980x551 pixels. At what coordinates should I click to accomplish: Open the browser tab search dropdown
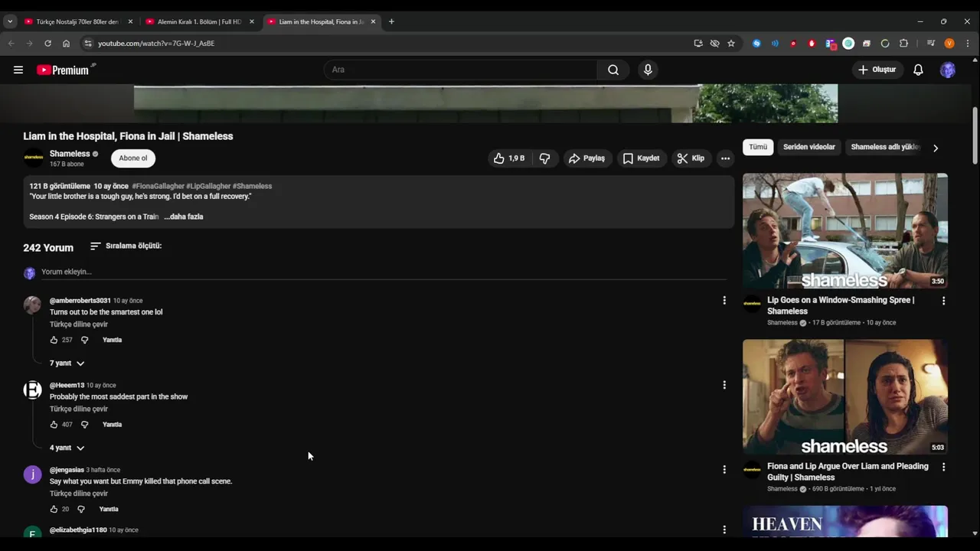[x=9, y=21]
